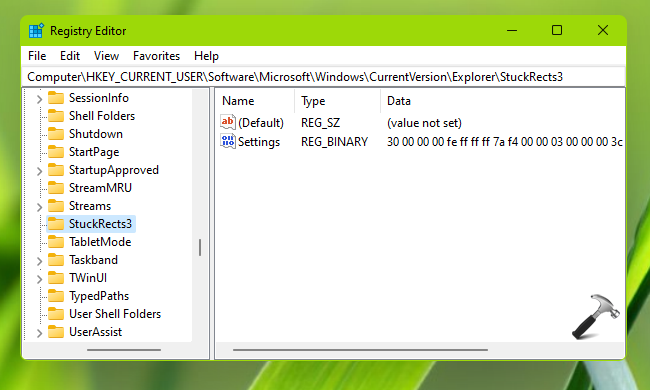Screen dimensions: 650x390
Task: Select the User Shell Folders key label
Action: coord(115,314)
